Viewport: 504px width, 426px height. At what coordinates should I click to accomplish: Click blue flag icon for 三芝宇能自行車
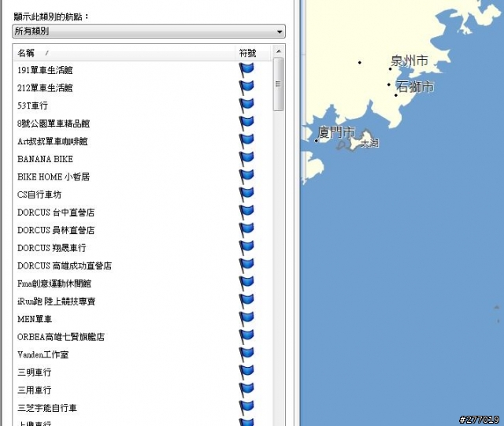tap(246, 408)
